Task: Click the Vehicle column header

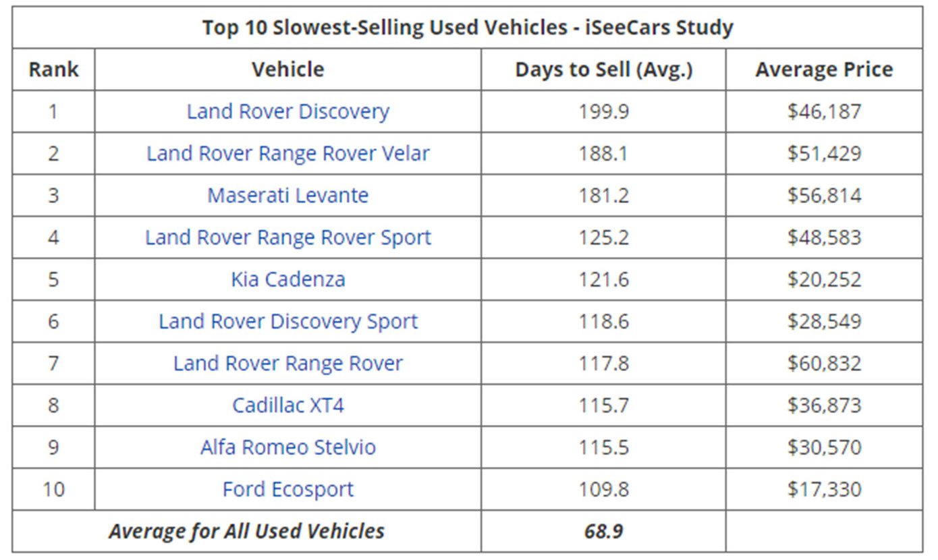Action: 288,69
